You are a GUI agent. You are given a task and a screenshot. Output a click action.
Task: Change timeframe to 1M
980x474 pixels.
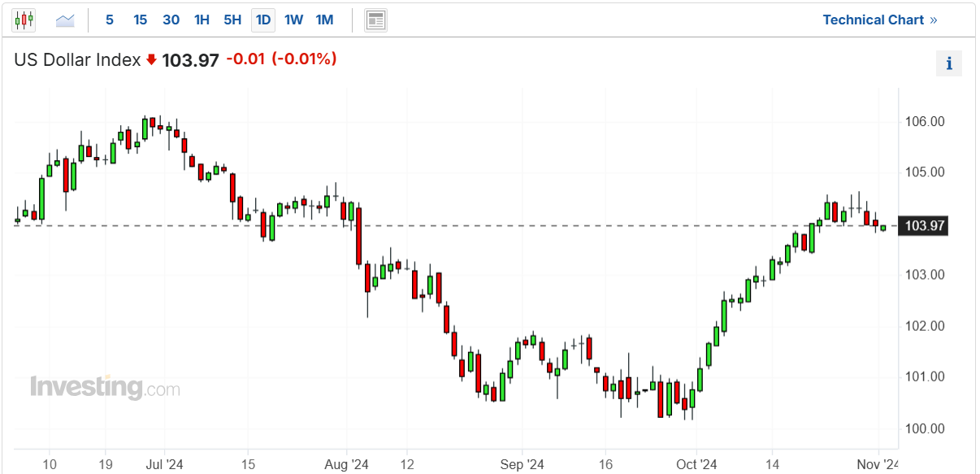click(x=324, y=20)
